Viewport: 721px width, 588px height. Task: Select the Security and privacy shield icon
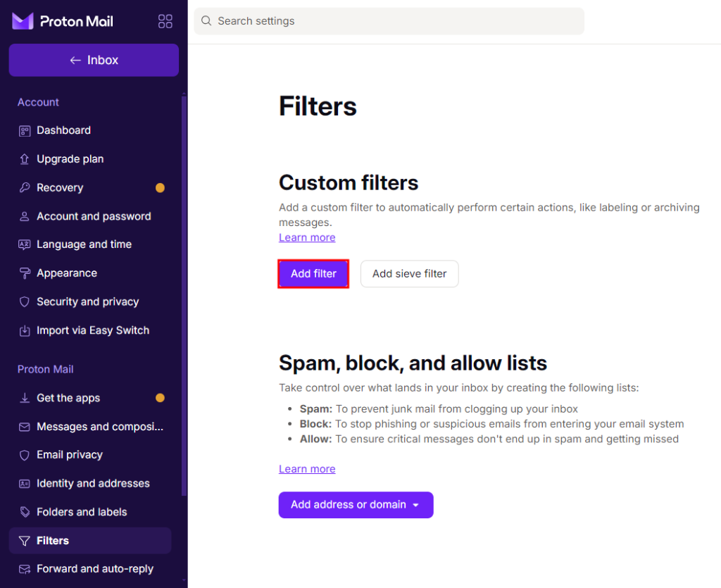(x=23, y=301)
